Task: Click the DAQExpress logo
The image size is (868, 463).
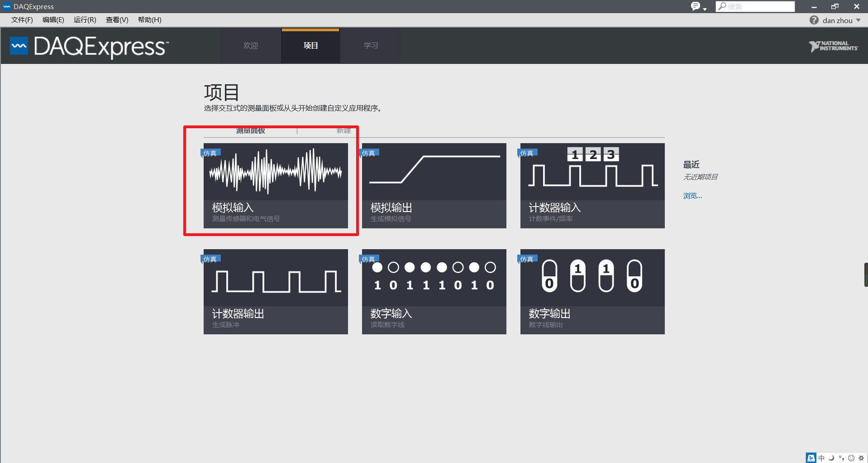Action: [x=89, y=47]
